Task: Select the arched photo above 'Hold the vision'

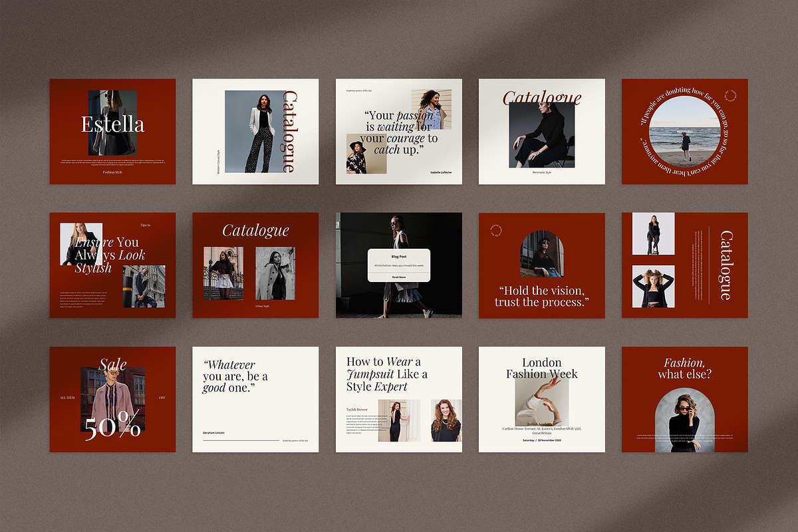Action: click(541, 253)
